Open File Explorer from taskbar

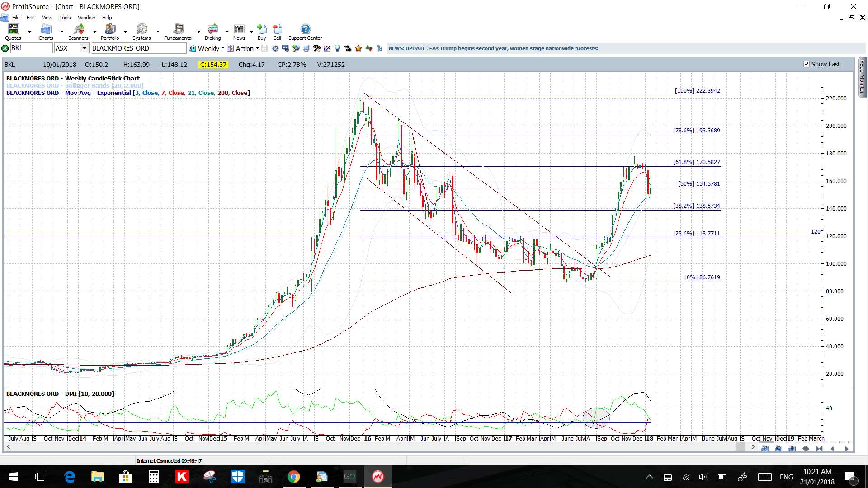click(97, 477)
